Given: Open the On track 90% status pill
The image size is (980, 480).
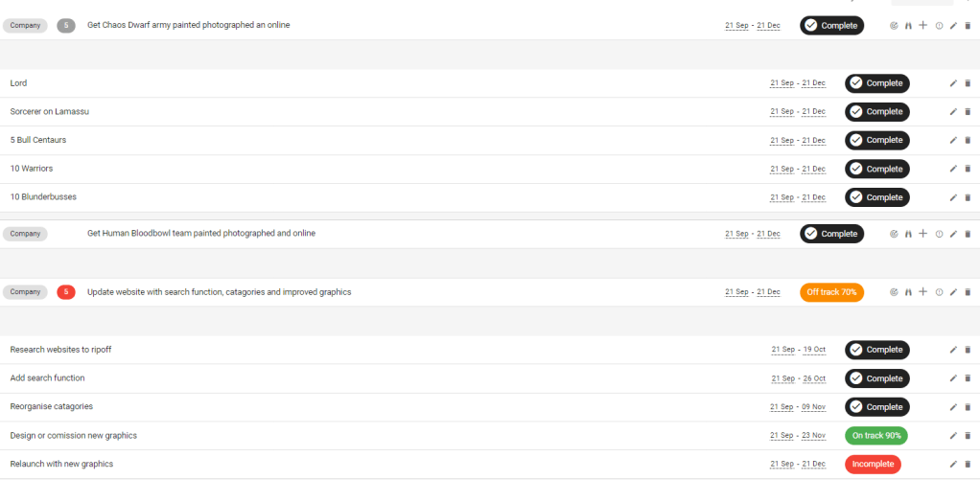Looking at the screenshot, I should click(876, 436).
